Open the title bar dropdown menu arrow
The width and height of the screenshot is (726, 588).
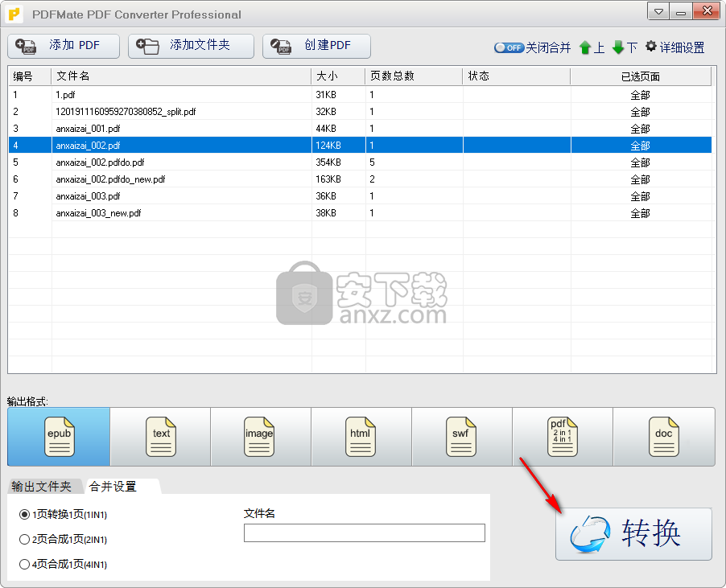point(658,12)
